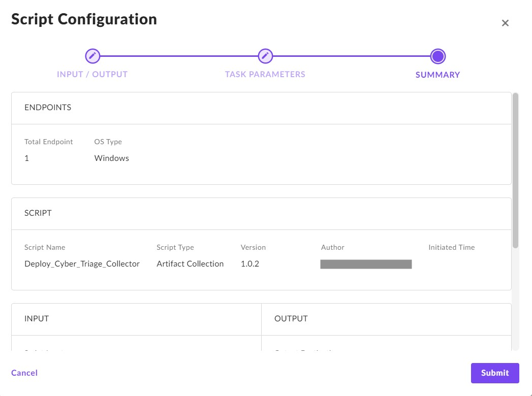Screen dimensions: 532x396
Task: Switch to the TASK PARAMETERS step label
Action: coord(265,74)
